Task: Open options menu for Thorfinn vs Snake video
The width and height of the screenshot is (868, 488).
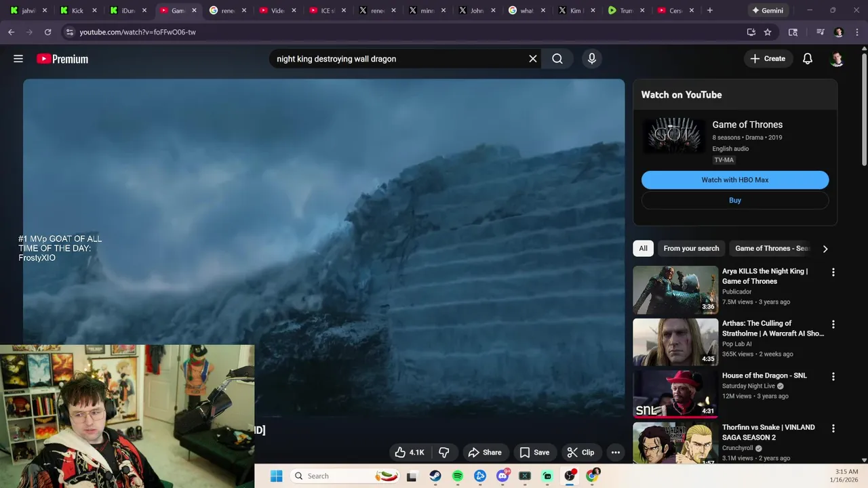Action: click(x=833, y=429)
